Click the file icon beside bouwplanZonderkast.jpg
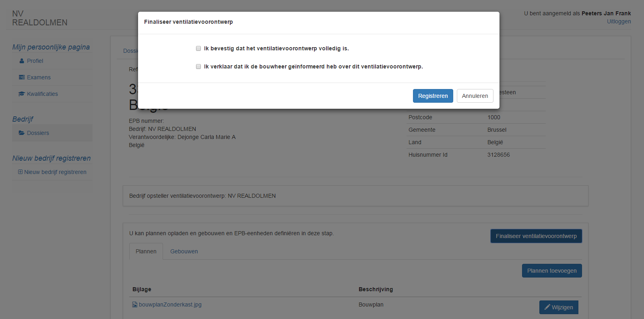The image size is (644, 319). point(135,304)
